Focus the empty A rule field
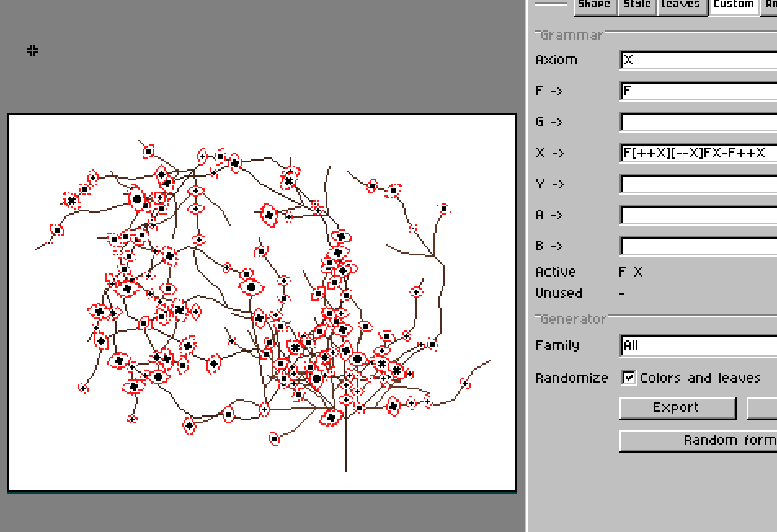Image resolution: width=777 pixels, height=532 pixels. coord(699,215)
